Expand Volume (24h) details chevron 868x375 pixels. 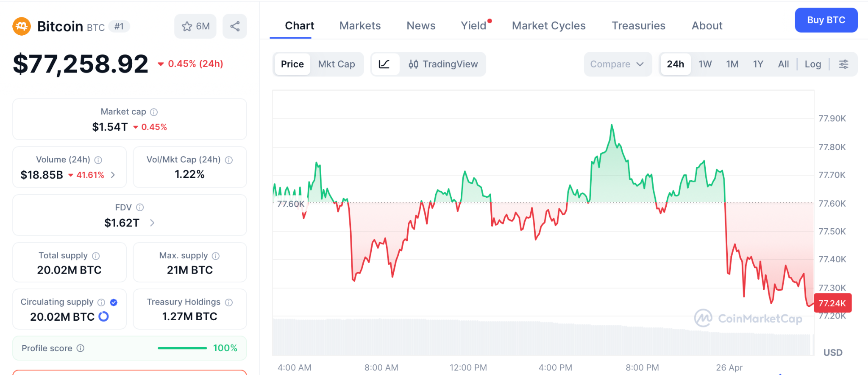[113, 175]
